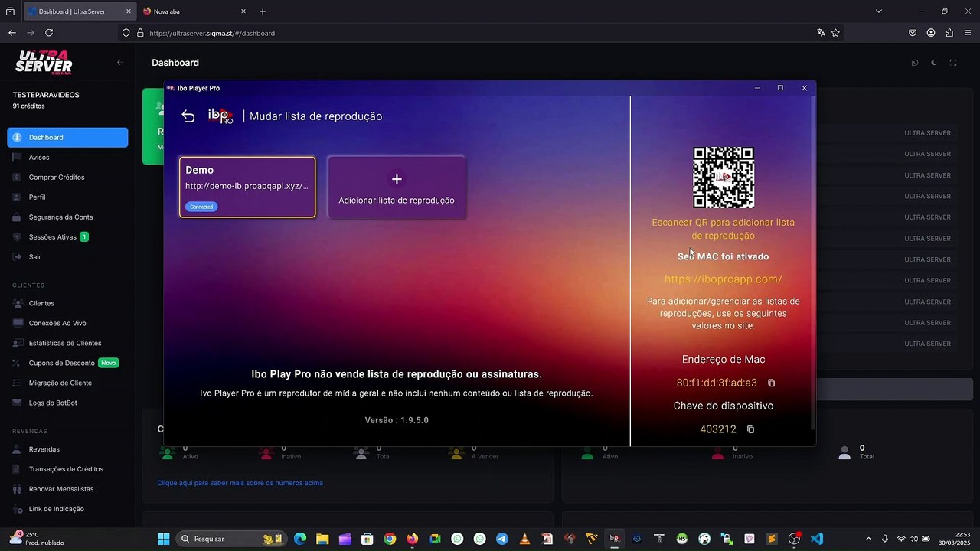The height and width of the screenshot is (551, 980).
Task: Click the Logs do BotBot icon
Action: coord(18,403)
